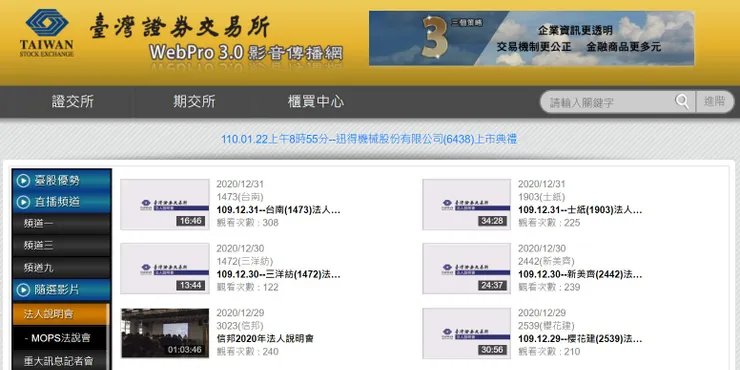Click the 臺灣證券交易所 header title

point(180,26)
